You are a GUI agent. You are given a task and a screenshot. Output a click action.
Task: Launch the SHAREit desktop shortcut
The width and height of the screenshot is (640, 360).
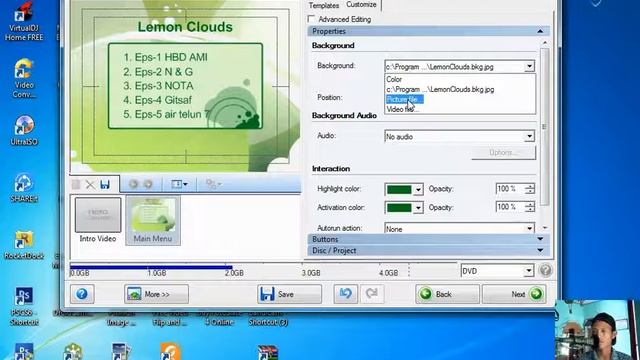[x=24, y=188]
